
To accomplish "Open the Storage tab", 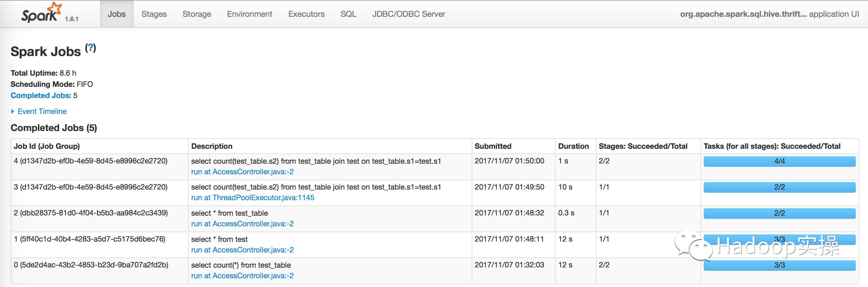I will tap(197, 14).
